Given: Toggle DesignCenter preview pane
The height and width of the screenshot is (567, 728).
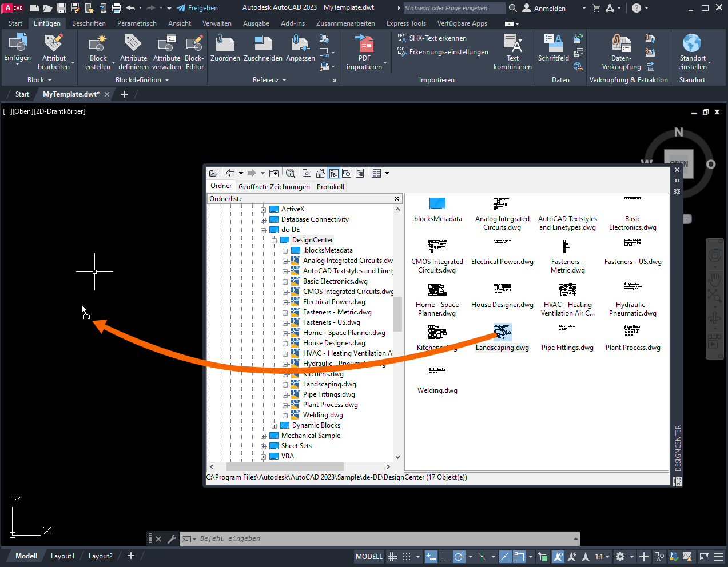Looking at the screenshot, I should tap(347, 173).
